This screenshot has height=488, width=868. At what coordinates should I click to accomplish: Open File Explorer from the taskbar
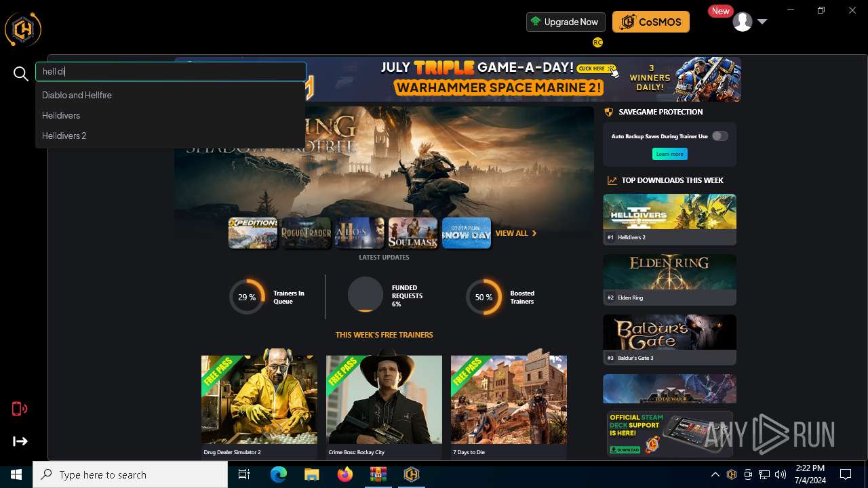[x=311, y=474]
